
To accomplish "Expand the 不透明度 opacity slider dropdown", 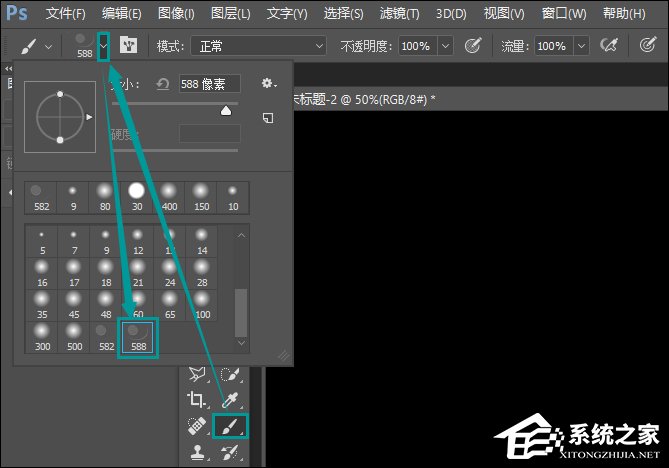I will pos(445,46).
